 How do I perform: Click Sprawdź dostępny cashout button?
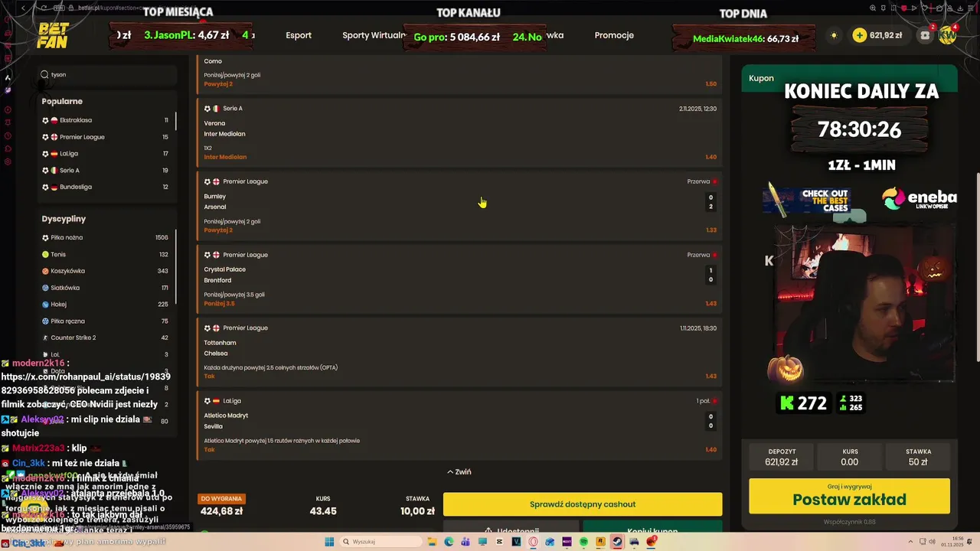(x=583, y=504)
